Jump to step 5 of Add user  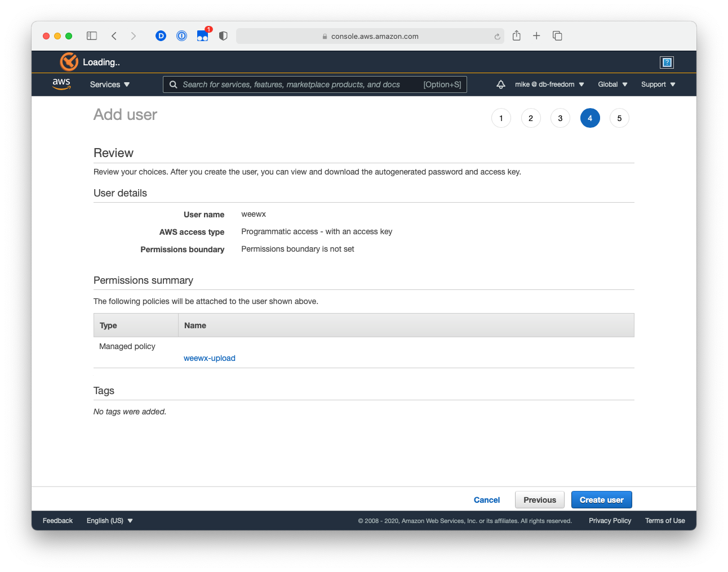(x=619, y=118)
